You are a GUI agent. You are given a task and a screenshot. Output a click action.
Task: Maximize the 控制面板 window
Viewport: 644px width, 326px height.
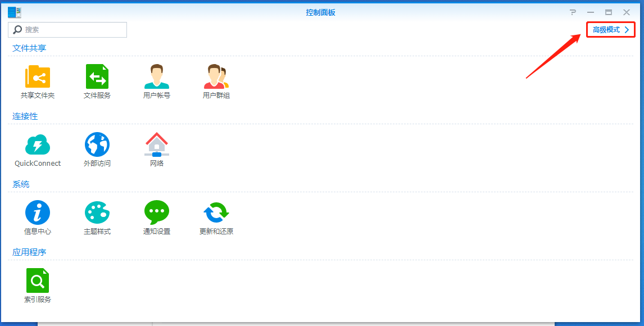(609, 12)
